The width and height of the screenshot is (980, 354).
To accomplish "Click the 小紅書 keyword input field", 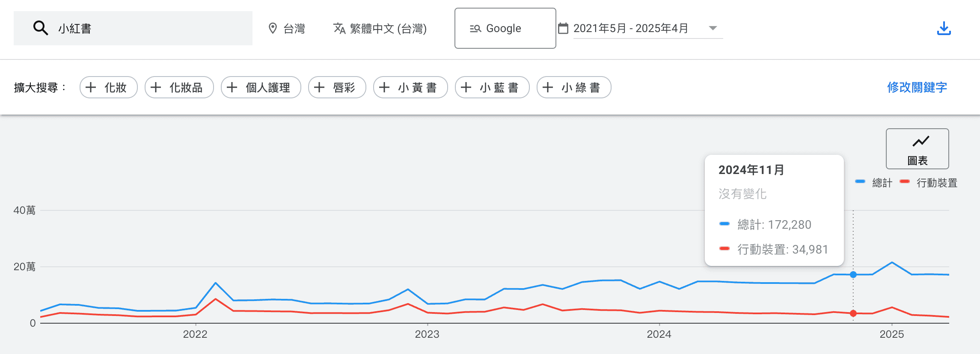I will [133, 28].
